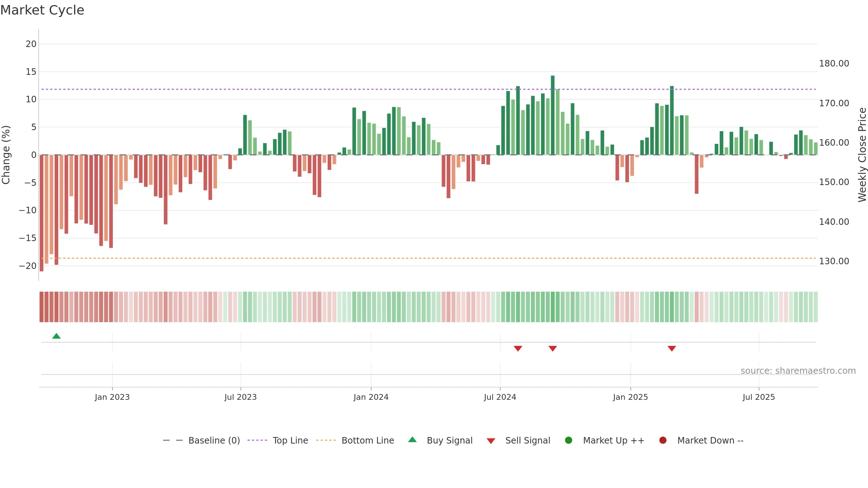Click the red Market Down legend dot
The image size is (868, 488).
point(663,440)
